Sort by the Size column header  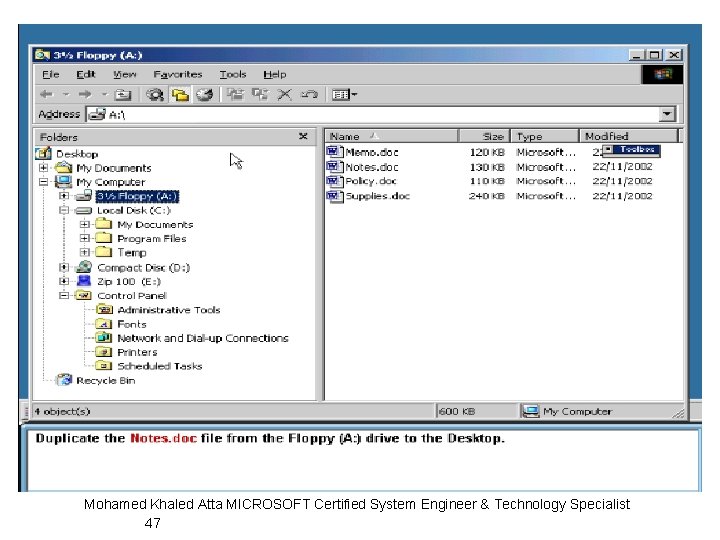[484, 136]
